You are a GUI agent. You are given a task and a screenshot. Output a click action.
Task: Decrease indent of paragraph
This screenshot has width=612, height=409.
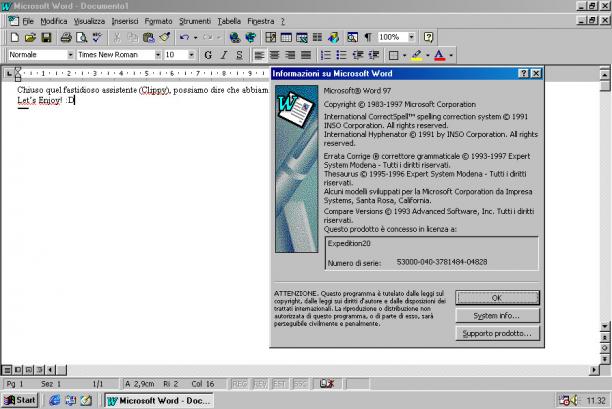pos(358,55)
